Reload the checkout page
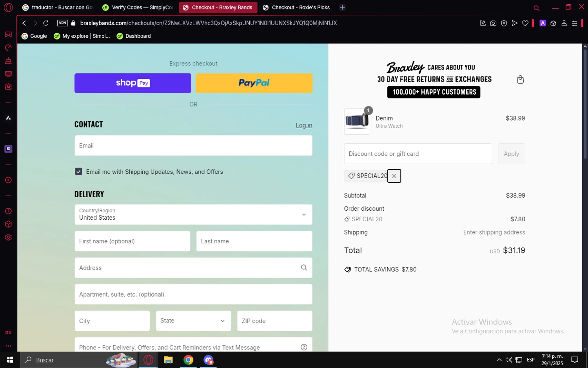This screenshot has height=368, width=588. click(x=46, y=23)
